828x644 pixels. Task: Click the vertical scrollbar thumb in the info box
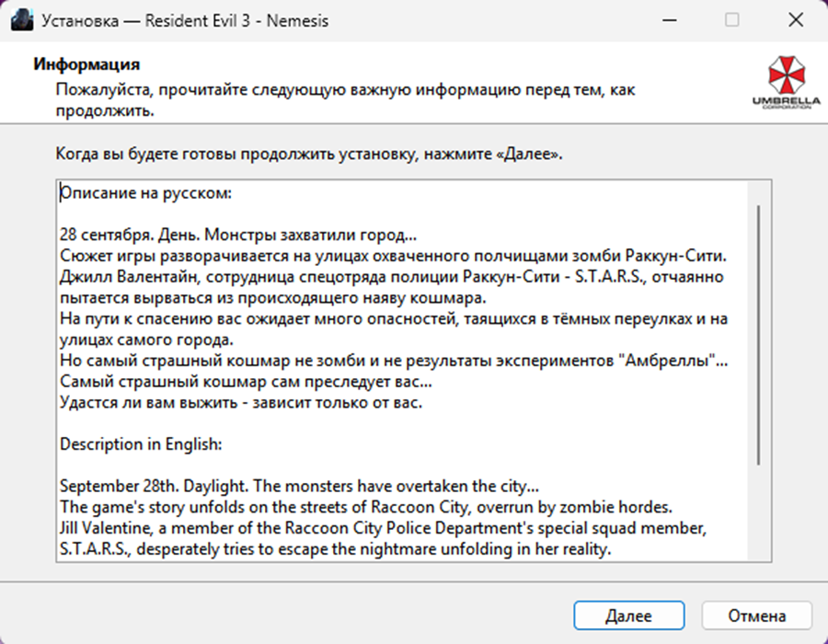[759, 335]
